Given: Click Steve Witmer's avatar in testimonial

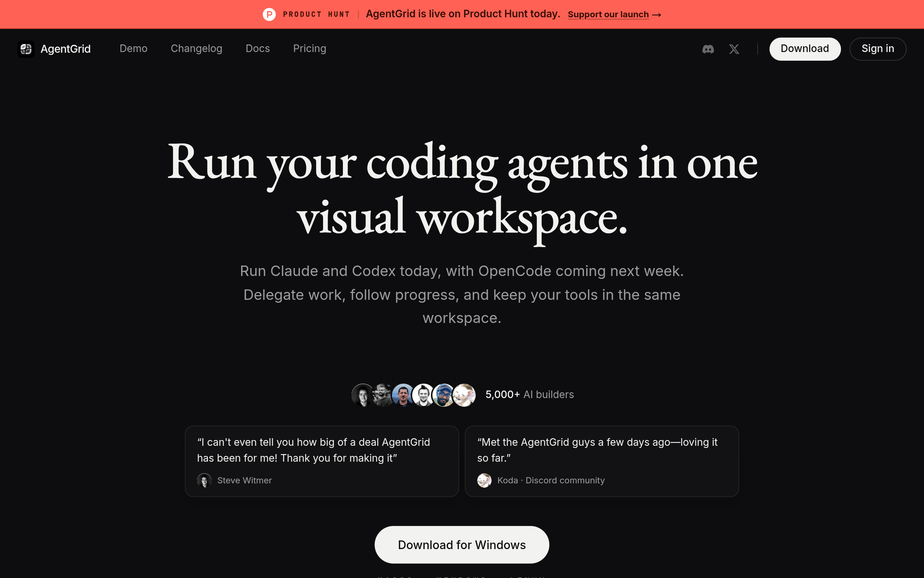Looking at the screenshot, I should pos(204,480).
